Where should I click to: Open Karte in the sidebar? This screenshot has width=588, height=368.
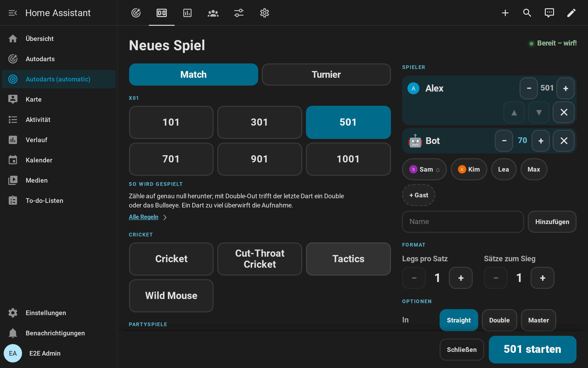[59, 99]
